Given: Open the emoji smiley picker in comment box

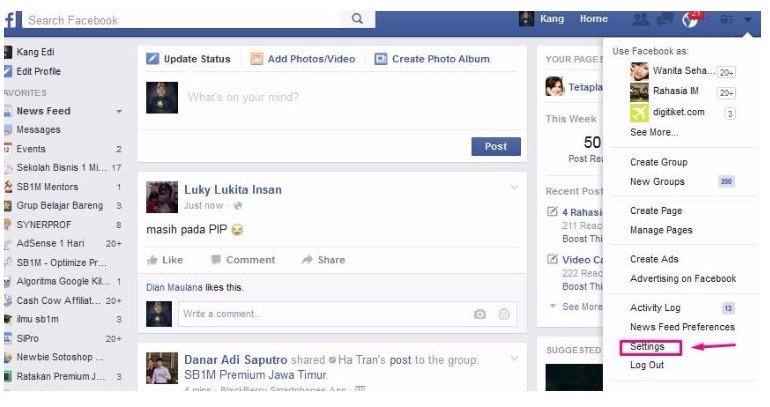Looking at the screenshot, I should [x=504, y=314].
